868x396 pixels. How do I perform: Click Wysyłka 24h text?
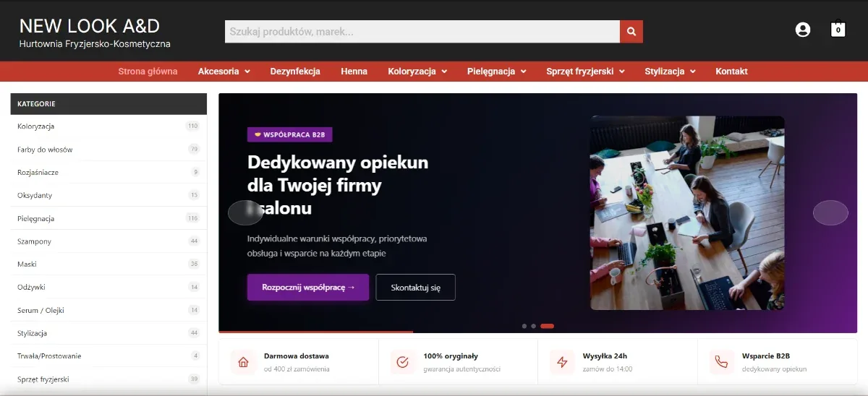pyautogui.click(x=605, y=356)
